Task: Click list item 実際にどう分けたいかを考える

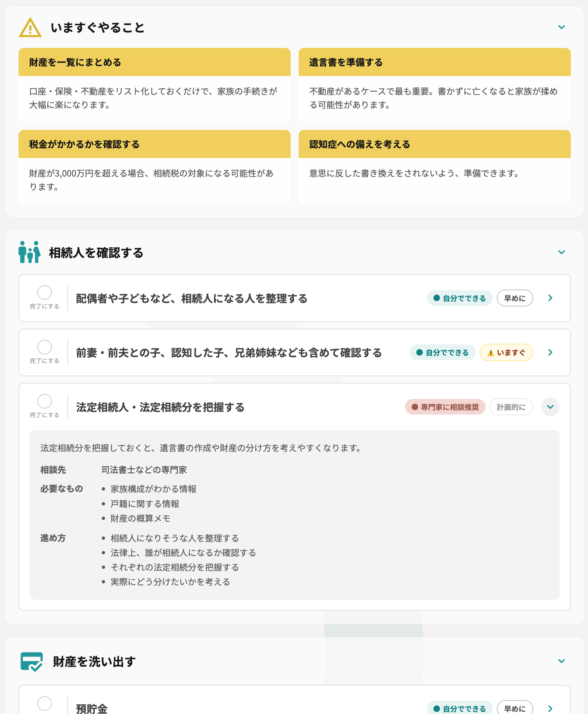Action: tap(170, 582)
